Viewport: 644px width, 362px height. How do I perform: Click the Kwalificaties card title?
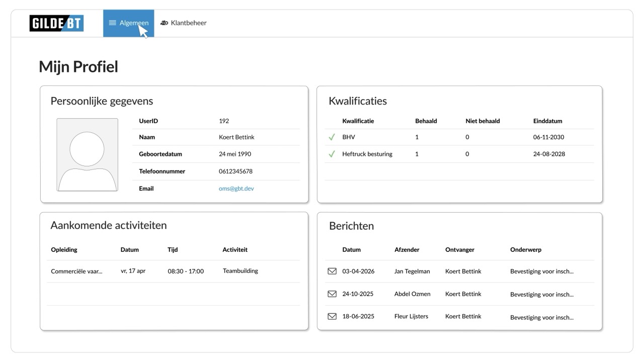coord(358,101)
